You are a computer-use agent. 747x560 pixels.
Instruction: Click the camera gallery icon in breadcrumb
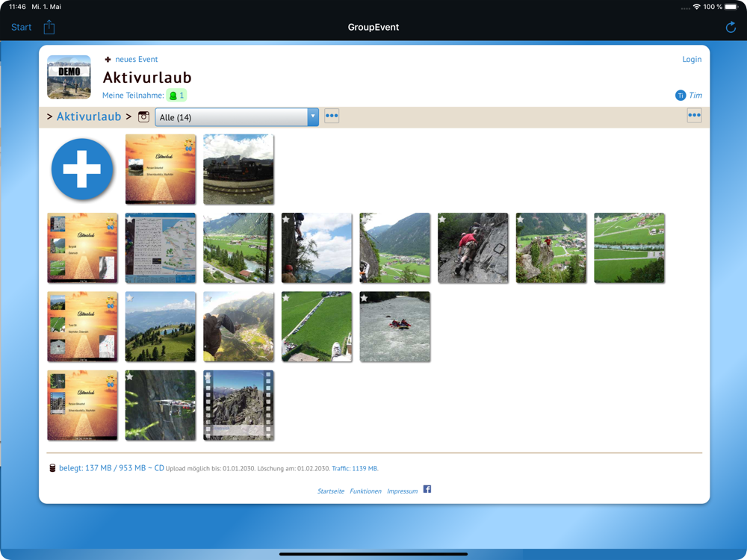143,116
